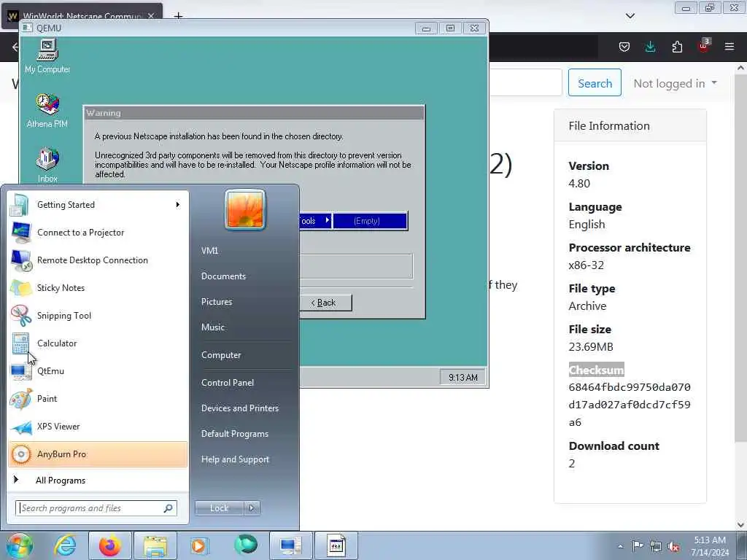Viewport: 747px width, 560px height.
Task: Show hidden tray icons arrow
Action: 620,546
